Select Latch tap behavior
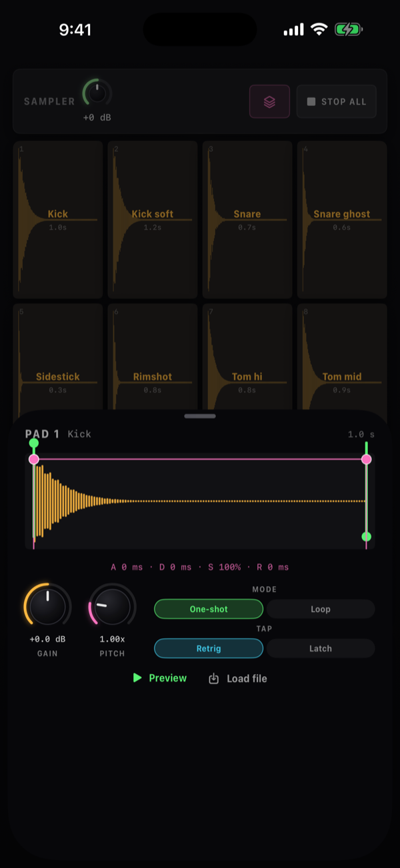This screenshot has width=400, height=868. tap(321, 648)
